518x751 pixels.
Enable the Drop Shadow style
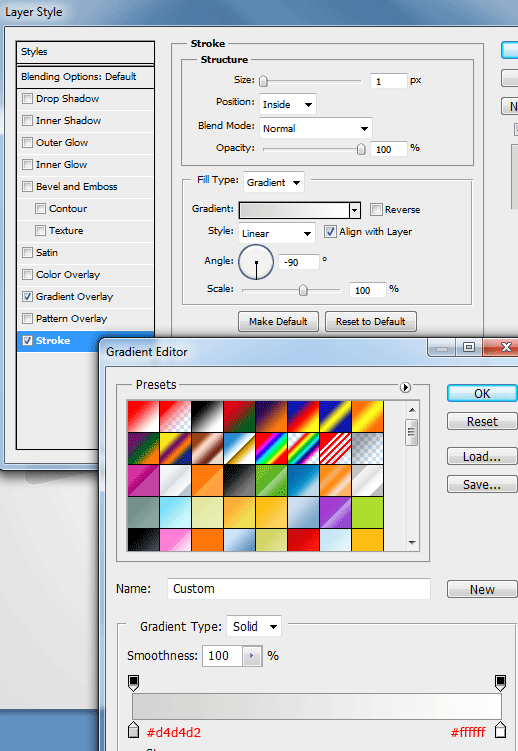[28, 99]
